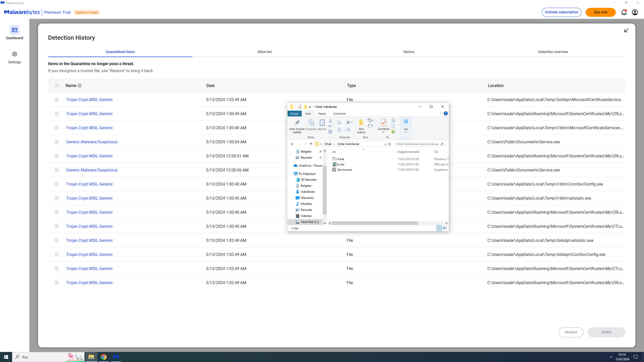
Task: Expand the Özellikler dropdown arrow
Action: (x=383, y=132)
